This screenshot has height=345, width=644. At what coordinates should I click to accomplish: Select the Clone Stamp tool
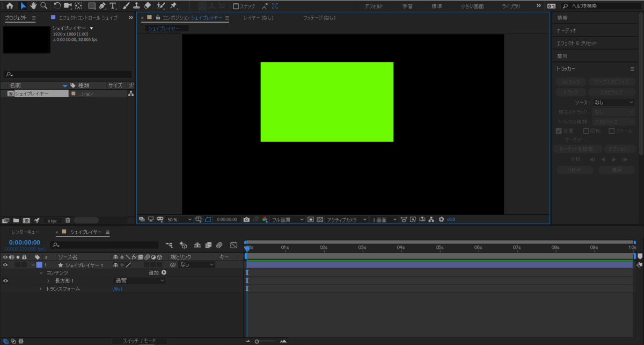tap(137, 6)
